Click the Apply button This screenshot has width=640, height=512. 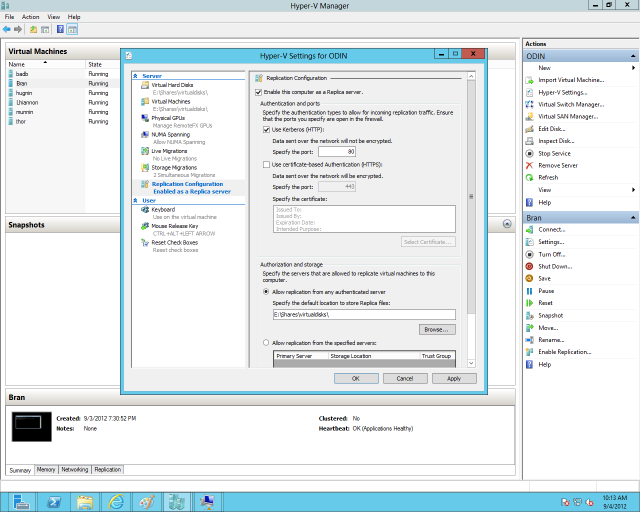454,378
